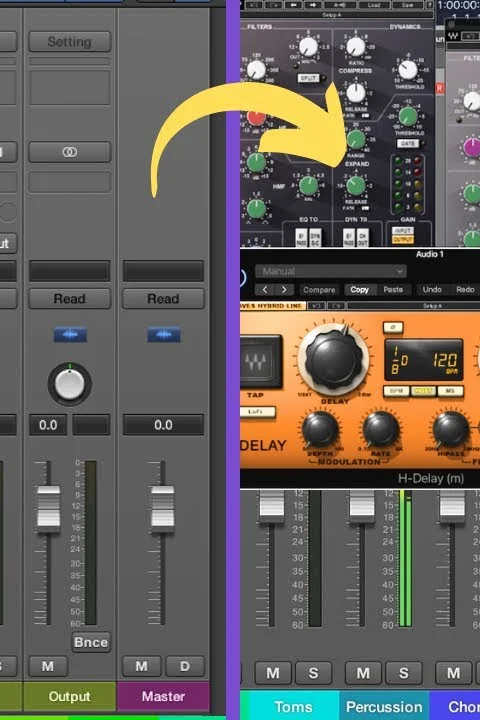Select INPUT in the GAIN meter section
Image resolution: width=480 pixels, height=720 pixels.
click(403, 231)
